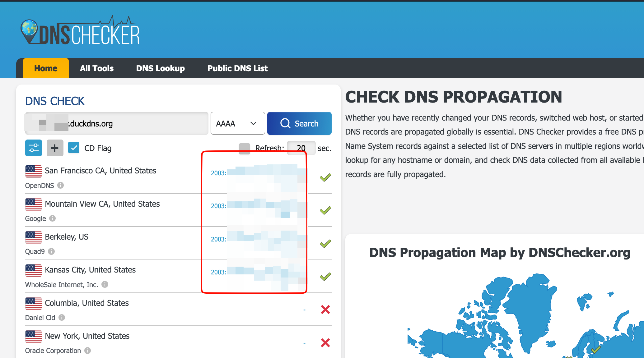Click info icon next to Daniel Cid

tap(62, 317)
